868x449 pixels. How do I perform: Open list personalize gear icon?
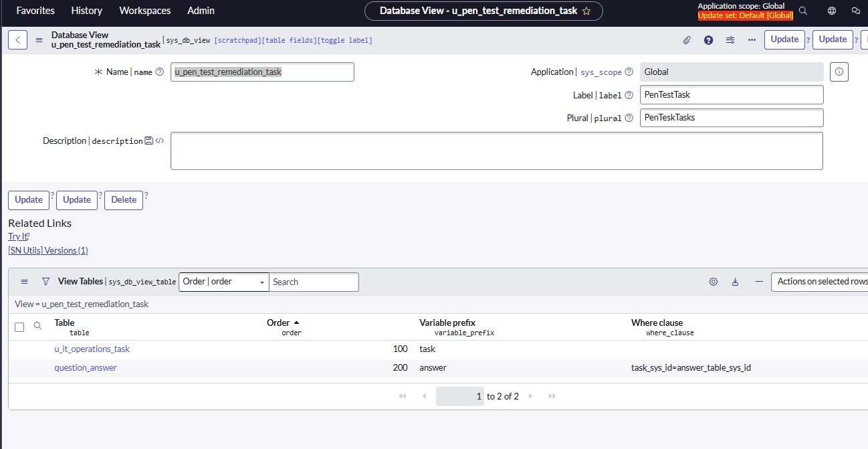click(713, 282)
